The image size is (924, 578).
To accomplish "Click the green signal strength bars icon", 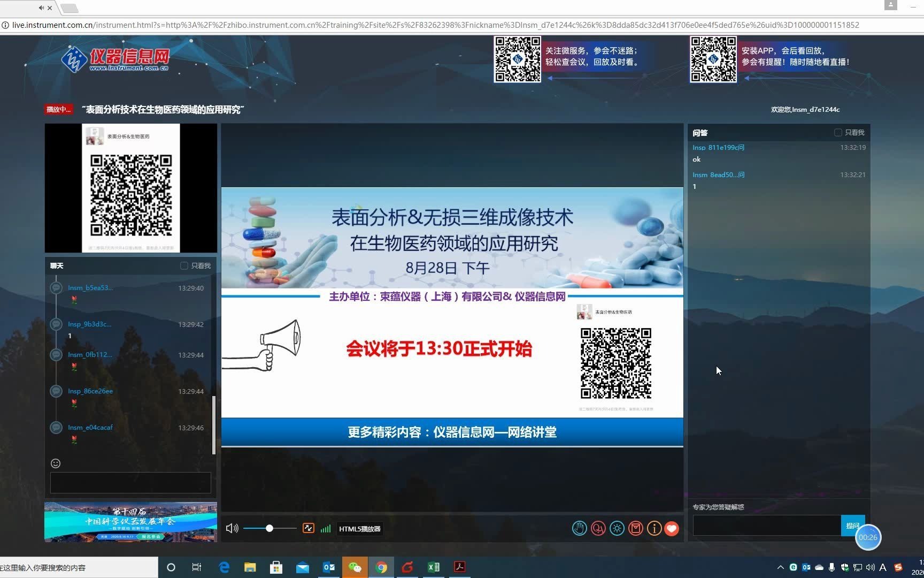I will tap(326, 529).
